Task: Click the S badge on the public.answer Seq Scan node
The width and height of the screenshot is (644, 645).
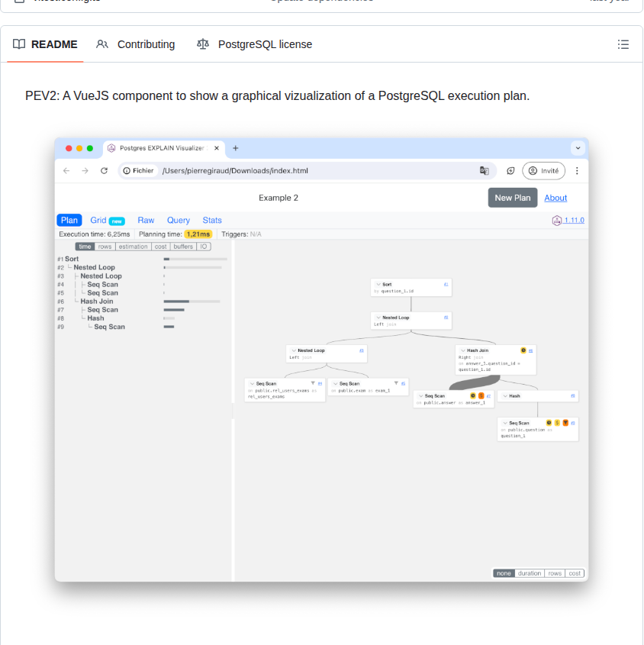Action: pyautogui.click(x=480, y=395)
